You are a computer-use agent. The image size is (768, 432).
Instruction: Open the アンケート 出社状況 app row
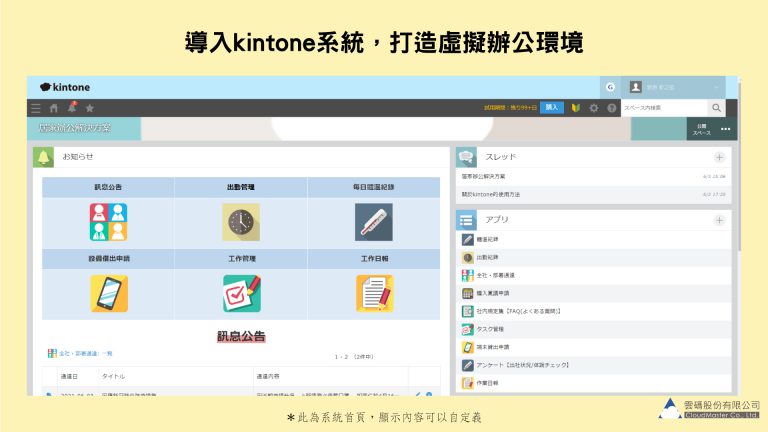594,365
